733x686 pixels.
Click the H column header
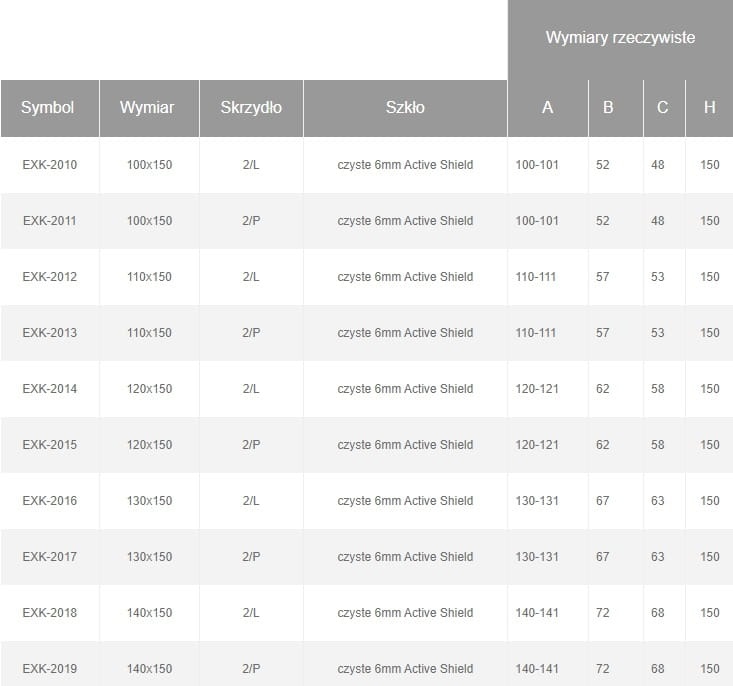[x=709, y=108]
